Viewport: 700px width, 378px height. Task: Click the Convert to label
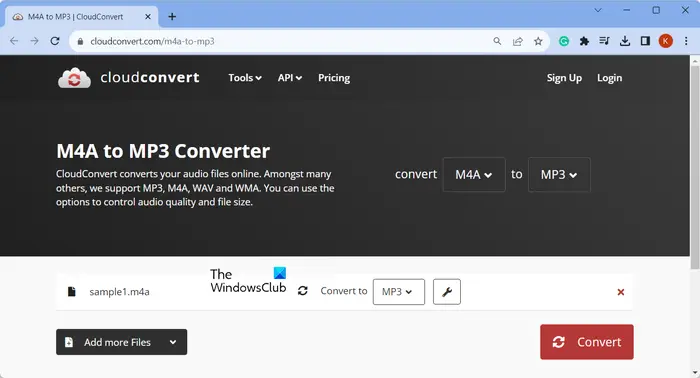pyautogui.click(x=344, y=291)
